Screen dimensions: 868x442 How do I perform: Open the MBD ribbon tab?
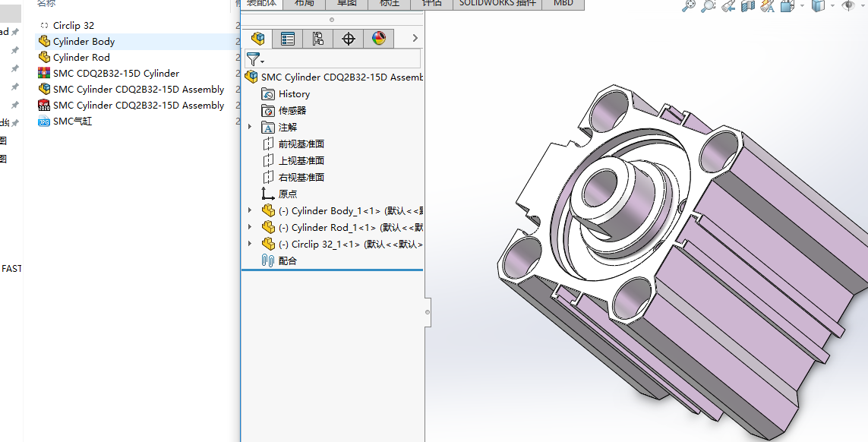[563, 3]
